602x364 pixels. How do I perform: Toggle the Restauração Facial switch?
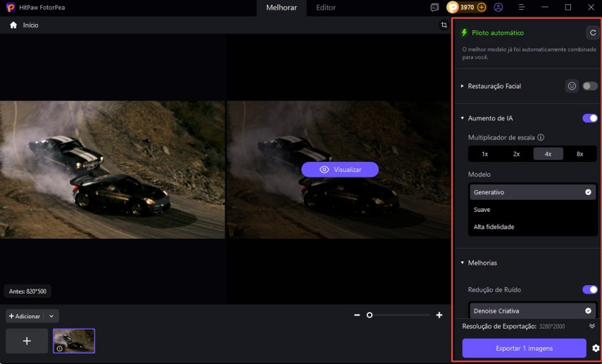click(590, 86)
